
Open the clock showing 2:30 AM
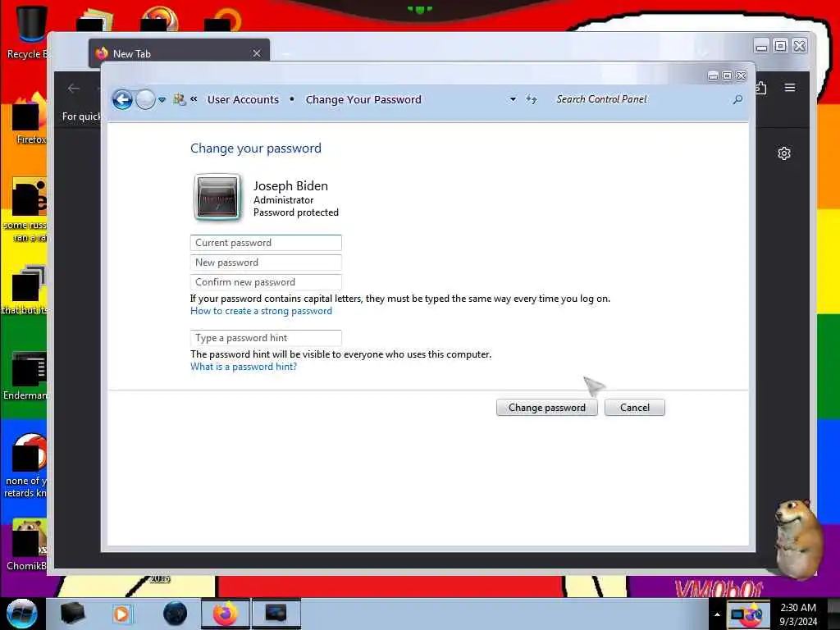tap(798, 614)
